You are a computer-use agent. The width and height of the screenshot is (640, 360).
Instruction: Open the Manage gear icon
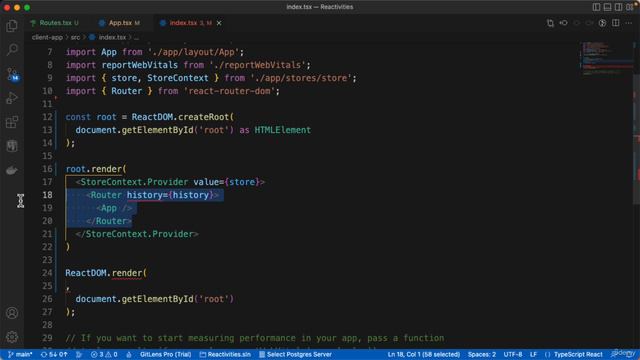click(x=12, y=337)
